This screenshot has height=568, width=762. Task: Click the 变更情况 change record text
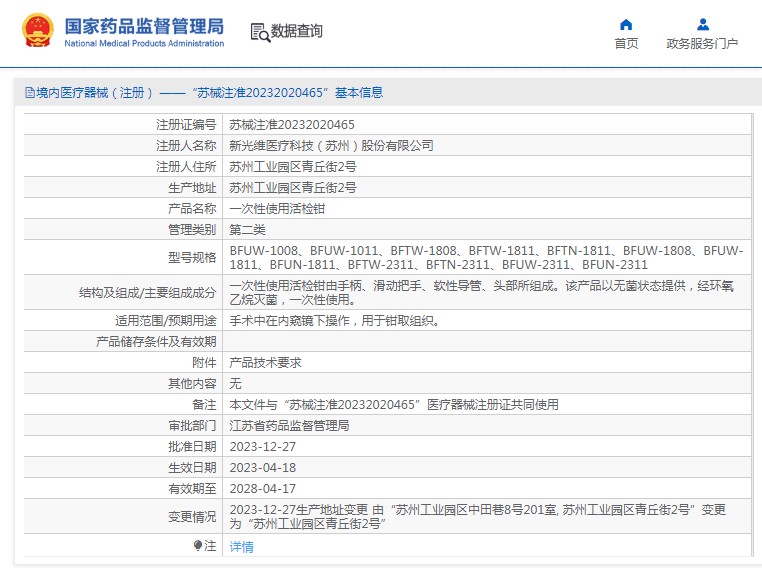(x=478, y=516)
